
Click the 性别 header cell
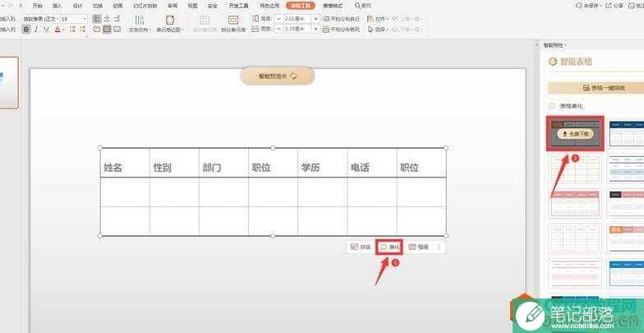tap(174, 163)
